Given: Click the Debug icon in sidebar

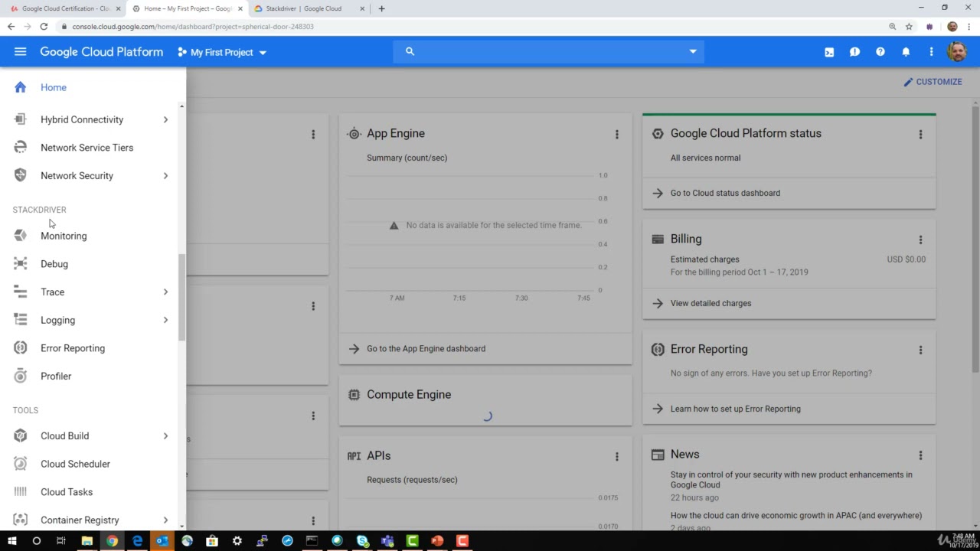Looking at the screenshot, I should [x=21, y=264].
